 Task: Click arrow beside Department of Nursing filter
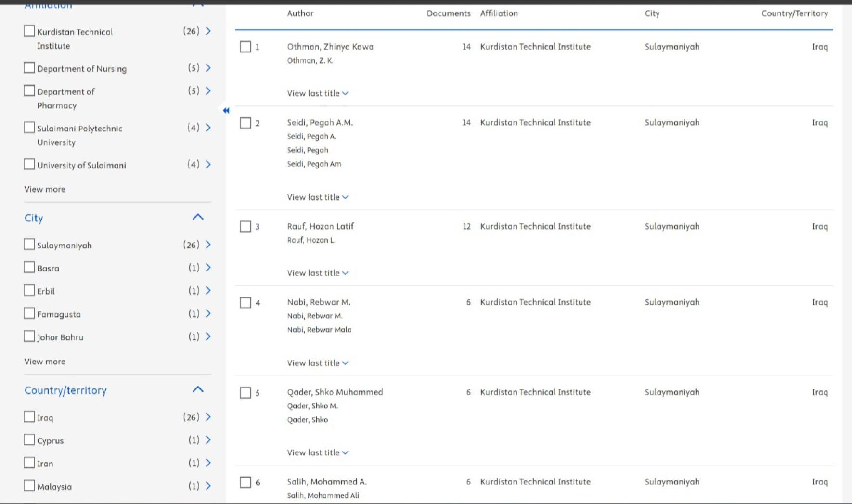point(208,68)
